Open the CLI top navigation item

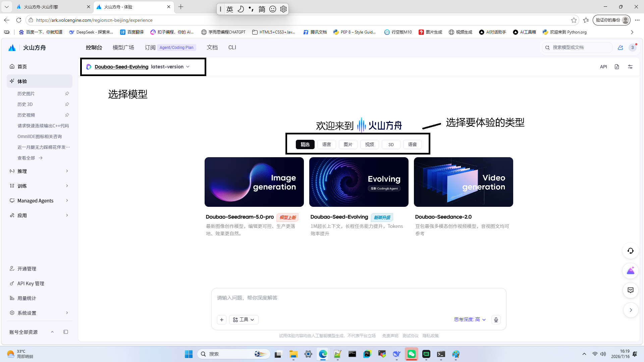pos(232,48)
